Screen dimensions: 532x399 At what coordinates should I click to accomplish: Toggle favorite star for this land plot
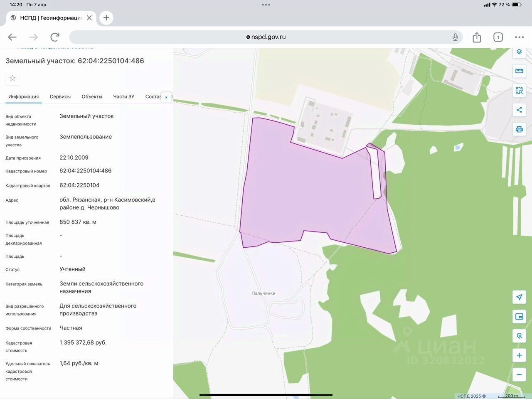point(12,78)
